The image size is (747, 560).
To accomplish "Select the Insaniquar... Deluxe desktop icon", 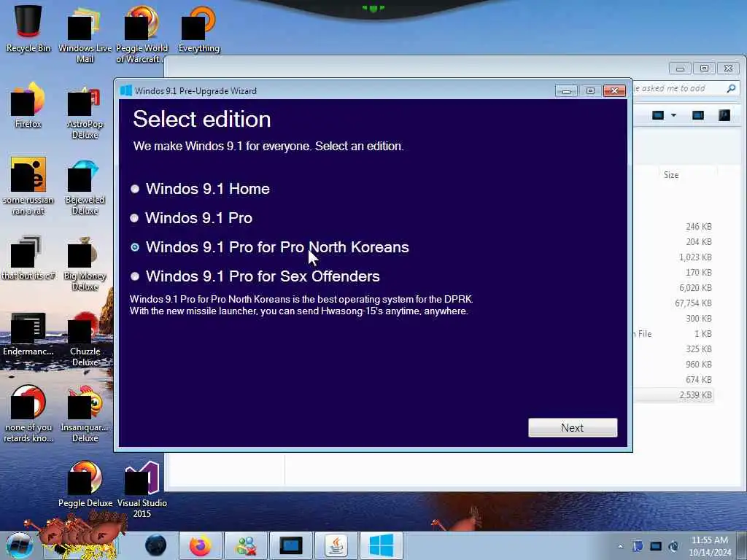I will 85,414.
